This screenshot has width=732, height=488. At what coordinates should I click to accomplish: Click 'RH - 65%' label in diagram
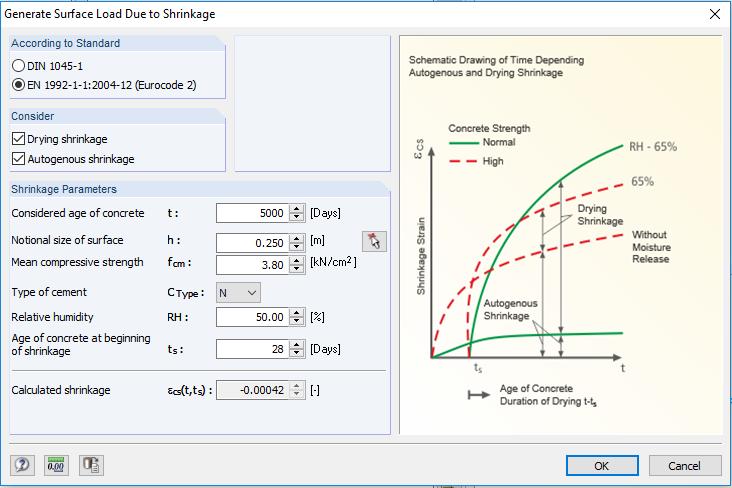(653, 147)
